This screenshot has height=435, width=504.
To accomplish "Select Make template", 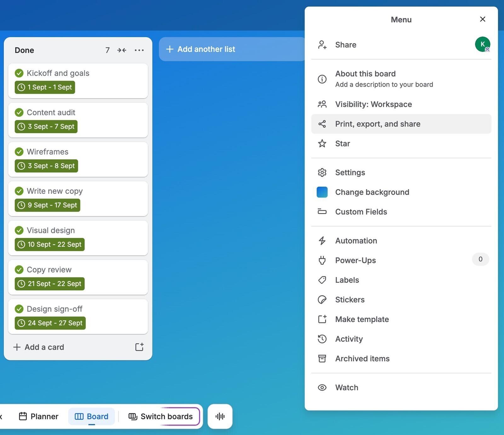I will click(401, 319).
